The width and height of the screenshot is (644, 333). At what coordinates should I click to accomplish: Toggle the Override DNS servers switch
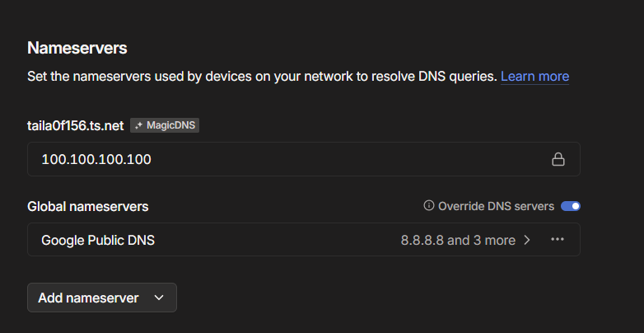coord(570,206)
